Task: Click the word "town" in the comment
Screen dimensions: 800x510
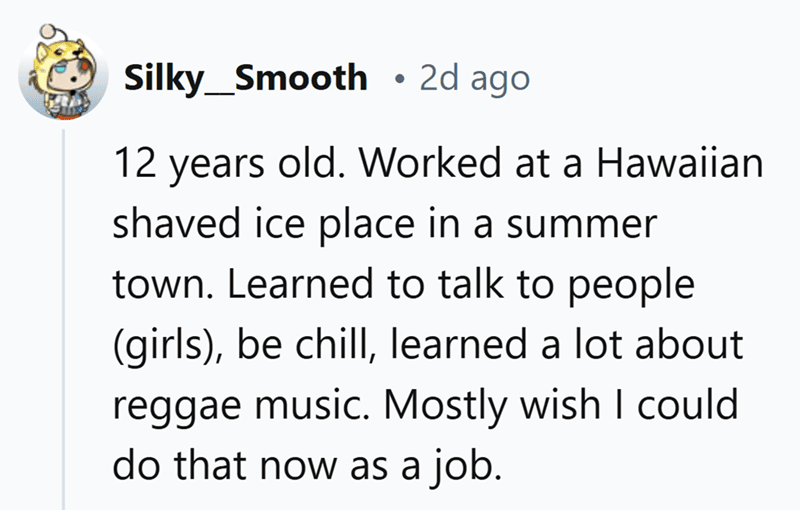Action: pyautogui.click(x=153, y=285)
